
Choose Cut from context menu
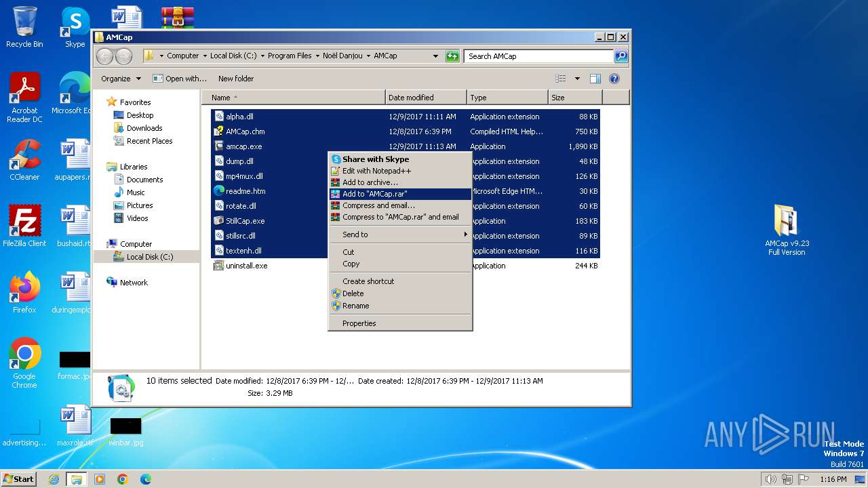coord(400,252)
